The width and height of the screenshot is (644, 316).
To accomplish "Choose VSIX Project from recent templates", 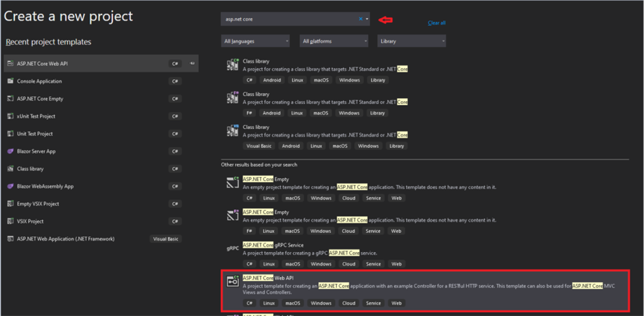I will point(101,221).
